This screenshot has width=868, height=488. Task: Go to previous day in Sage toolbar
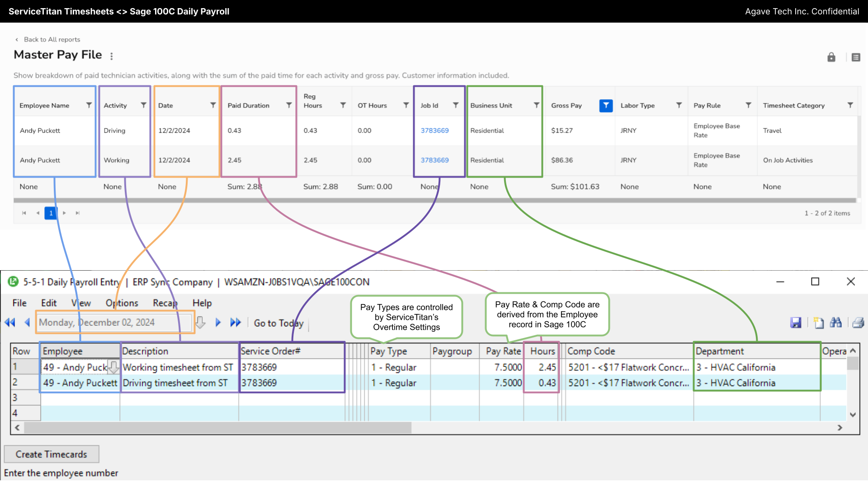coord(27,322)
